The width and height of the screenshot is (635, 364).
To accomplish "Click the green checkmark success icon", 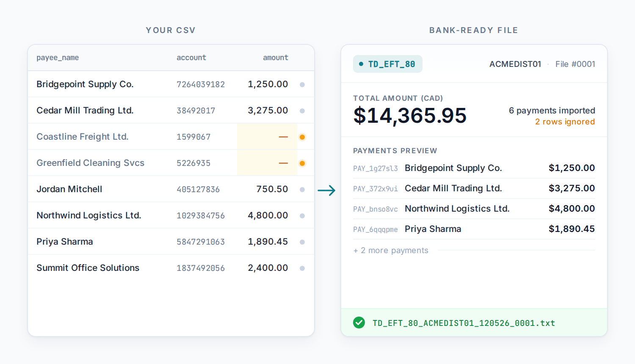I will 359,323.
